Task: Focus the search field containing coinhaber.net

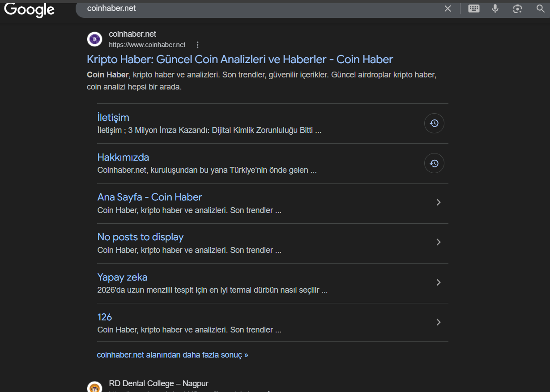Action: tap(260, 9)
